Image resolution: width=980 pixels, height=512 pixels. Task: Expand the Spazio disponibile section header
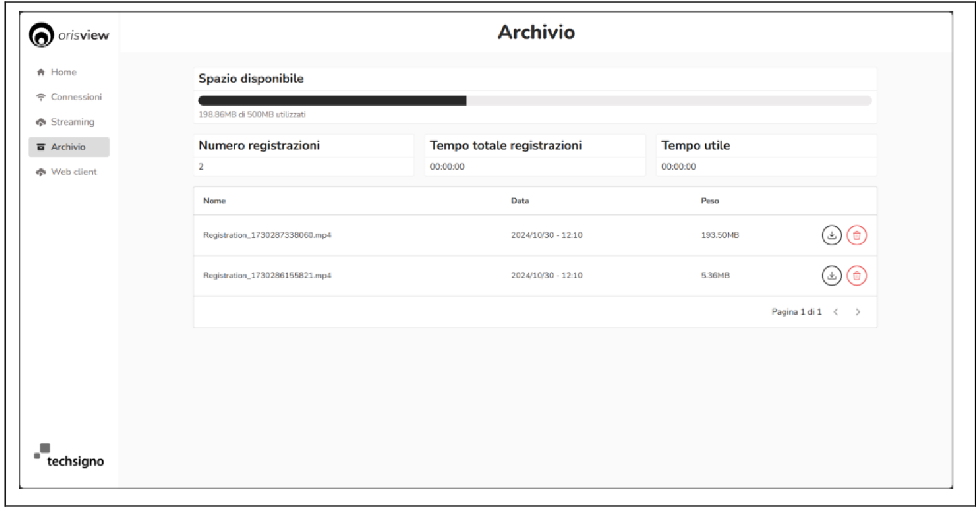pos(251,79)
